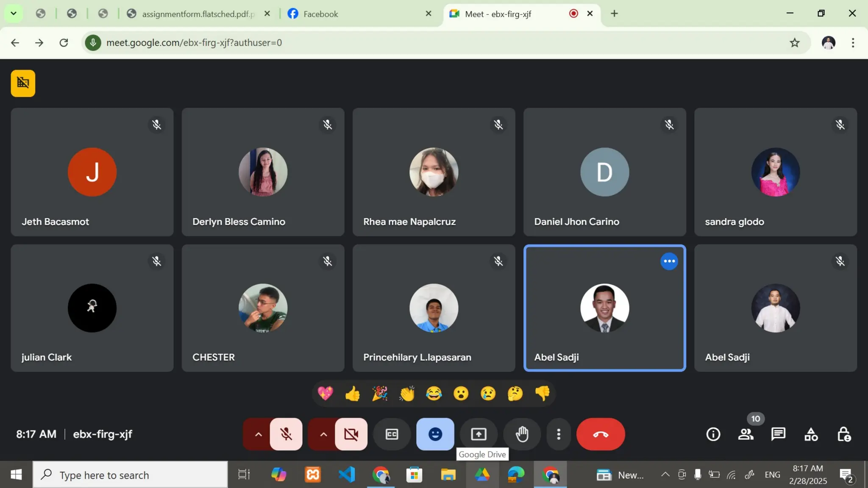Viewport: 868px width, 488px height.
Task: Open meeting details info icon
Action: point(713,434)
